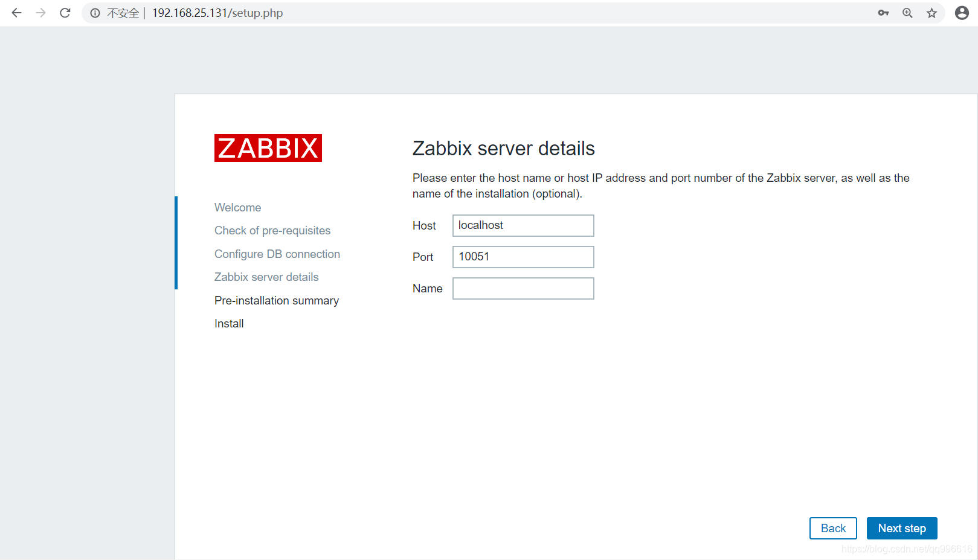Select Configure DB connection step
The image size is (978, 560).
pos(277,254)
